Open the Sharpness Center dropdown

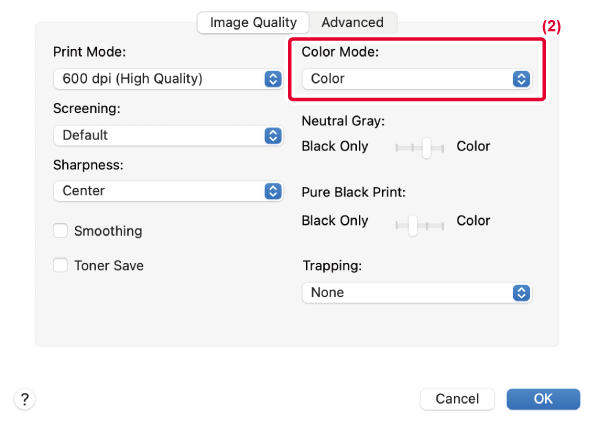click(x=168, y=191)
